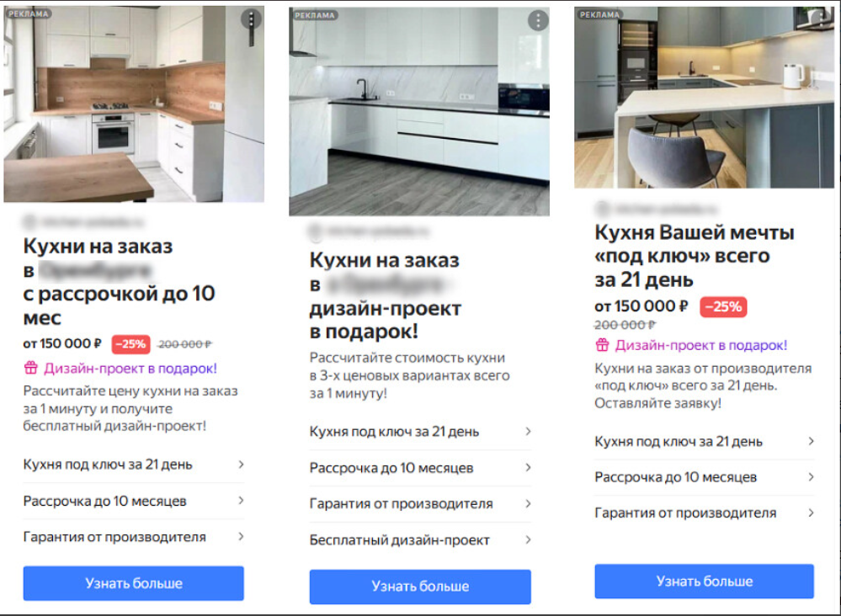Screen dimensions: 841x616
Task: Expand 'Гарантия от производителя' in third ad
Action: click(705, 513)
